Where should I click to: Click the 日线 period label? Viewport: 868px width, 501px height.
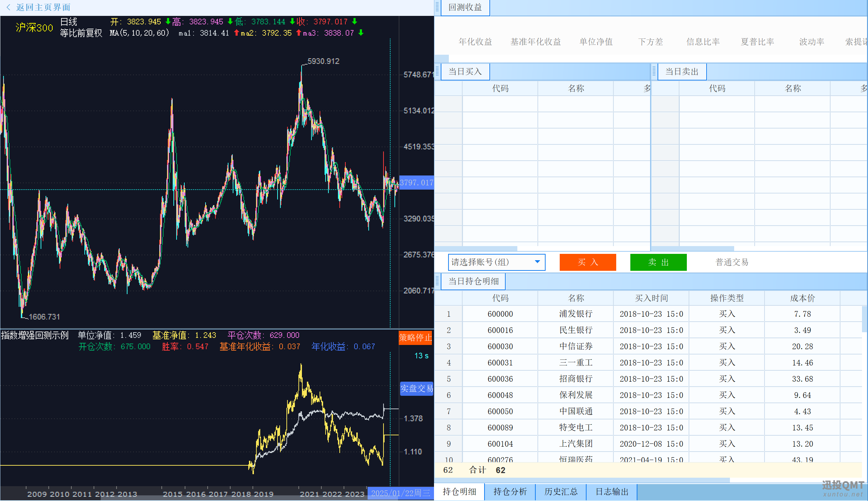pos(69,22)
